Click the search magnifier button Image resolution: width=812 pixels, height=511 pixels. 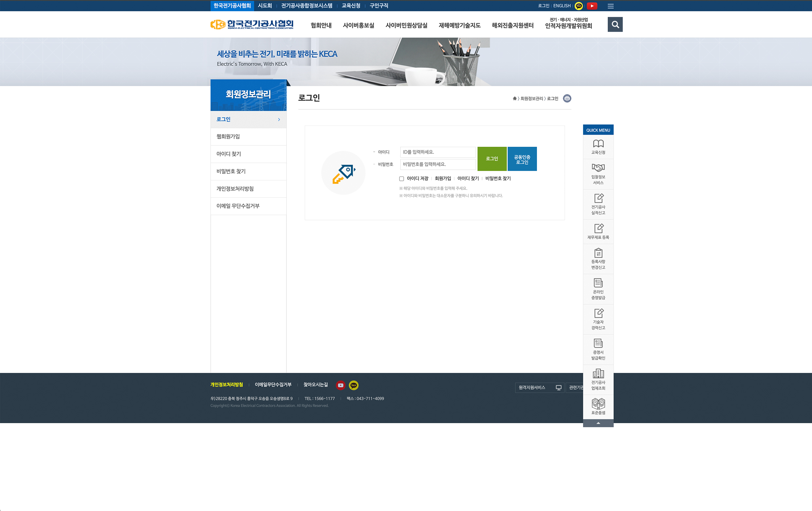point(615,24)
